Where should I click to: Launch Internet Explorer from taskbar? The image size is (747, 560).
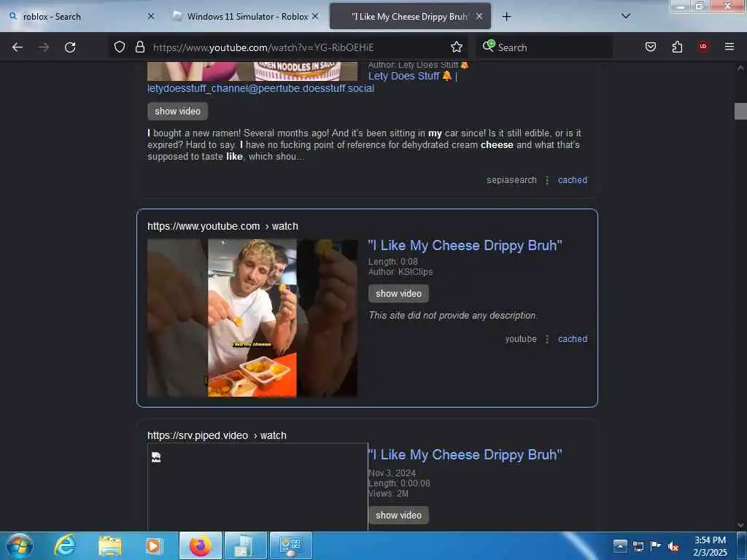65,545
